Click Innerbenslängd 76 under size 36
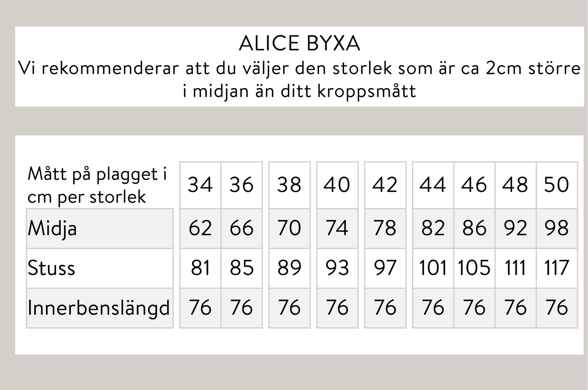This screenshot has height=390, width=588. pos(242,307)
